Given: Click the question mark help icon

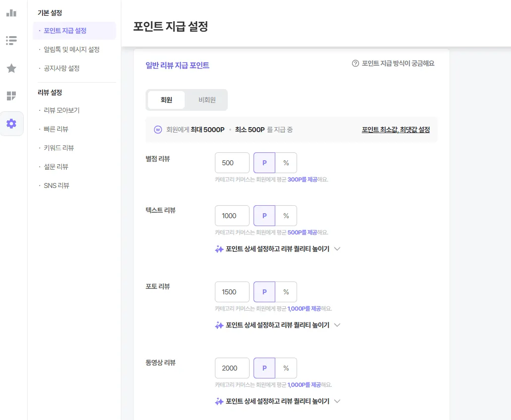Looking at the screenshot, I should point(355,63).
